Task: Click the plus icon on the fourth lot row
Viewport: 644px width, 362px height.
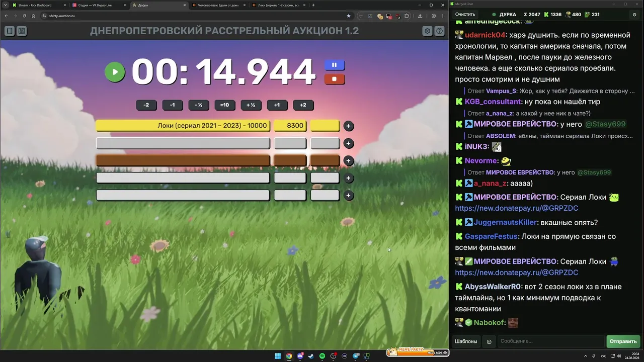Action: tap(348, 178)
